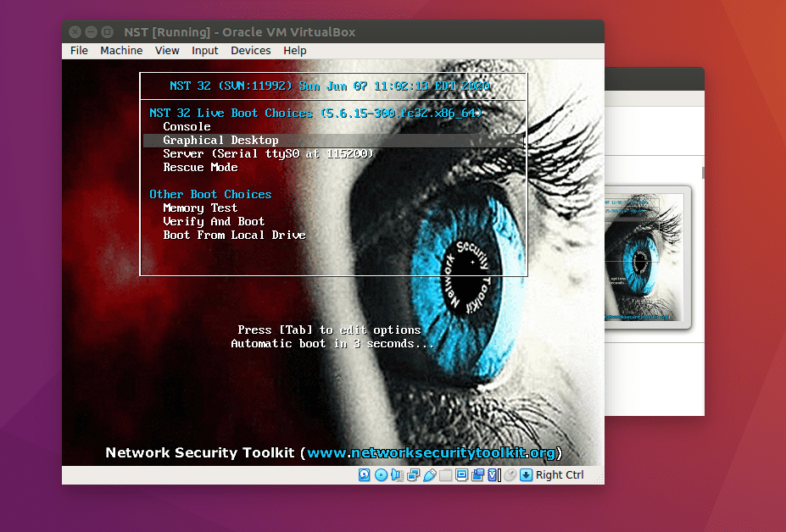Close the NST VirtualBox window
This screenshot has height=532, width=786.
75,32
